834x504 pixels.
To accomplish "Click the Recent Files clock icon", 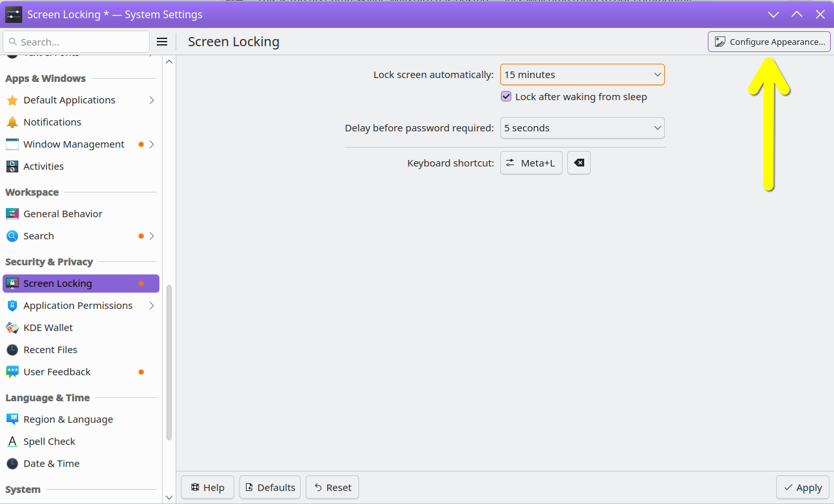I will coord(12,350).
